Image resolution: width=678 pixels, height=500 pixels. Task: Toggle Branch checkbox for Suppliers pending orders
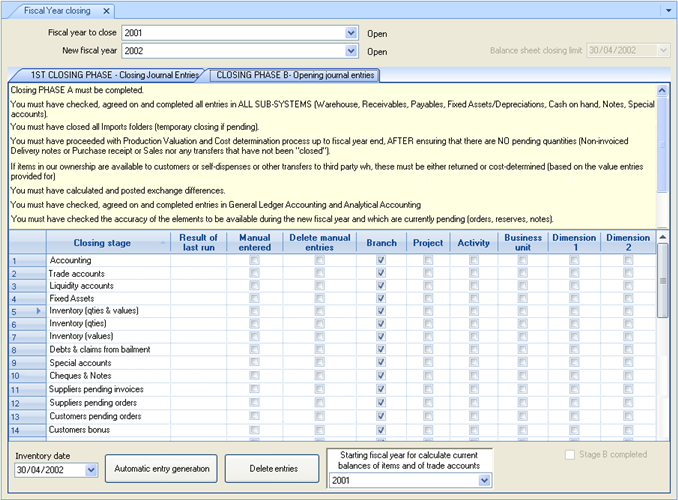click(x=381, y=402)
